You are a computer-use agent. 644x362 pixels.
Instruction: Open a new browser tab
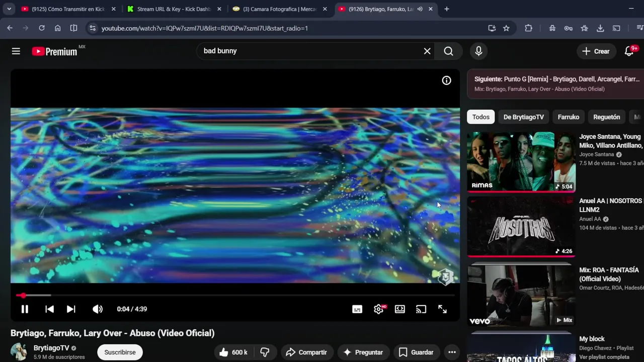pos(446,9)
